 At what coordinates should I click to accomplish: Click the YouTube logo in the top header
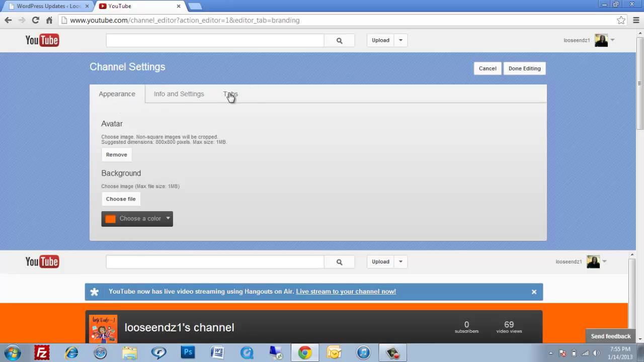(42, 40)
